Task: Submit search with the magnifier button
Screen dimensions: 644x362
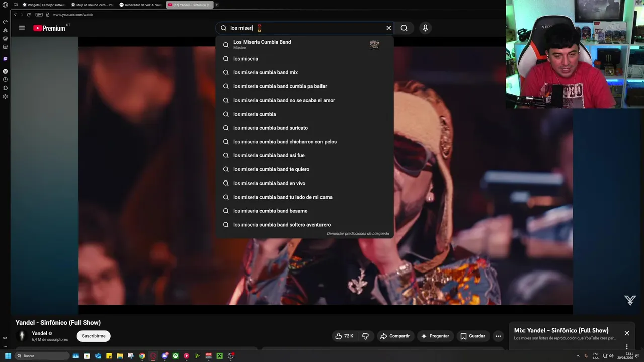Action: coord(404,28)
